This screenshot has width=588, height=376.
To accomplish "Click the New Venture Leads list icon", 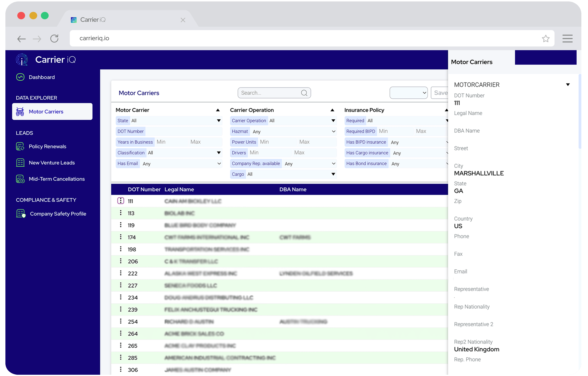I will click(20, 163).
